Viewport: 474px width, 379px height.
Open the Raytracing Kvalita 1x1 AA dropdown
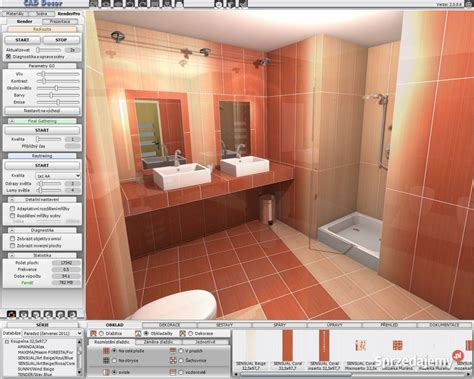point(58,176)
